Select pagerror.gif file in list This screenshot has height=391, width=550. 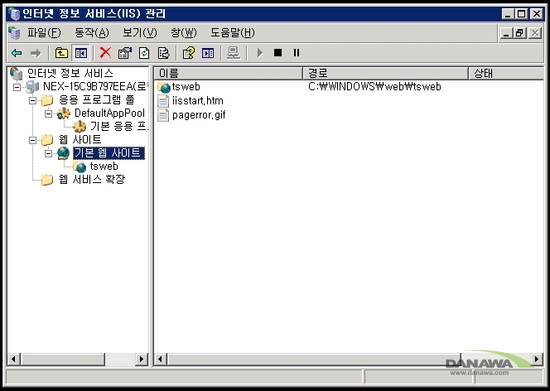(x=199, y=115)
